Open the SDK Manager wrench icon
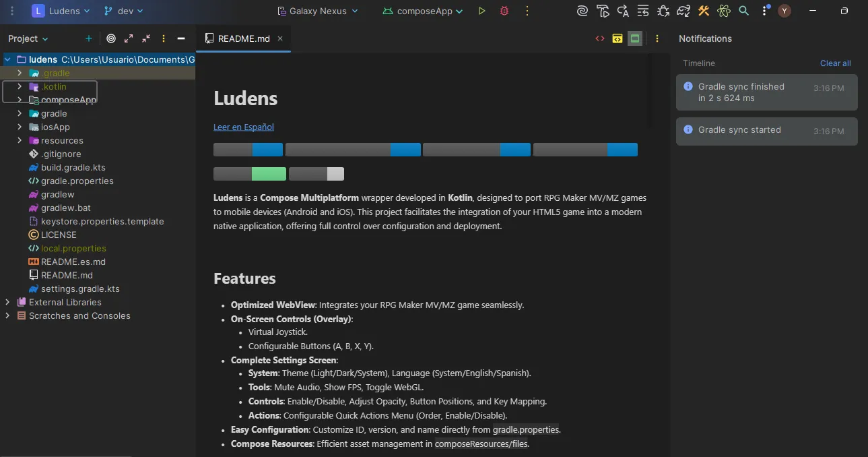Viewport: 868px width, 457px height. tap(704, 11)
